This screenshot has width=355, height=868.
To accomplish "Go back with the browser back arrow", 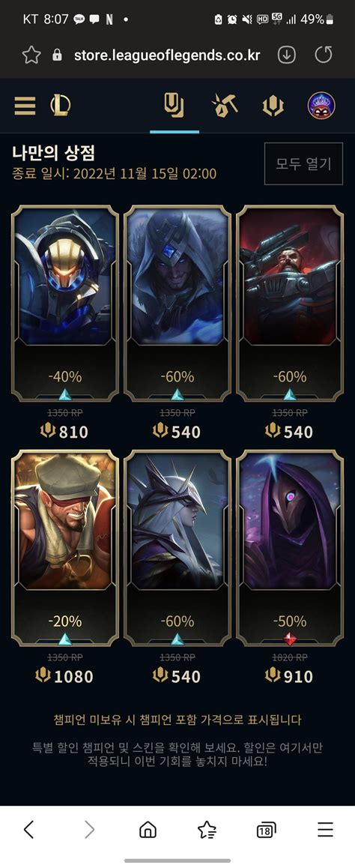I will (x=29, y=829).
